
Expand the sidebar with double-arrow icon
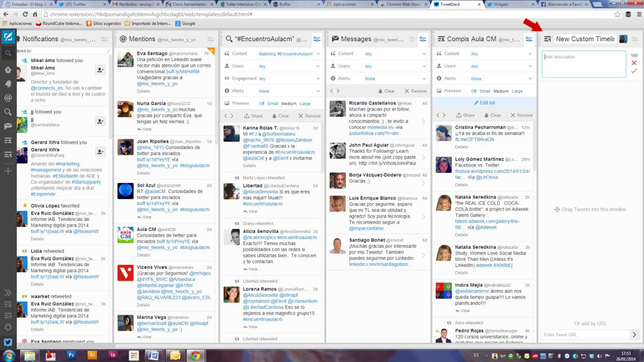click(8, 293)
